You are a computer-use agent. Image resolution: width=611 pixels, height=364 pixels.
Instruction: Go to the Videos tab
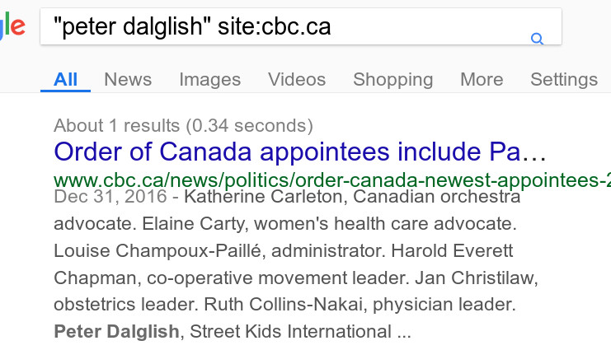point(297,80)
